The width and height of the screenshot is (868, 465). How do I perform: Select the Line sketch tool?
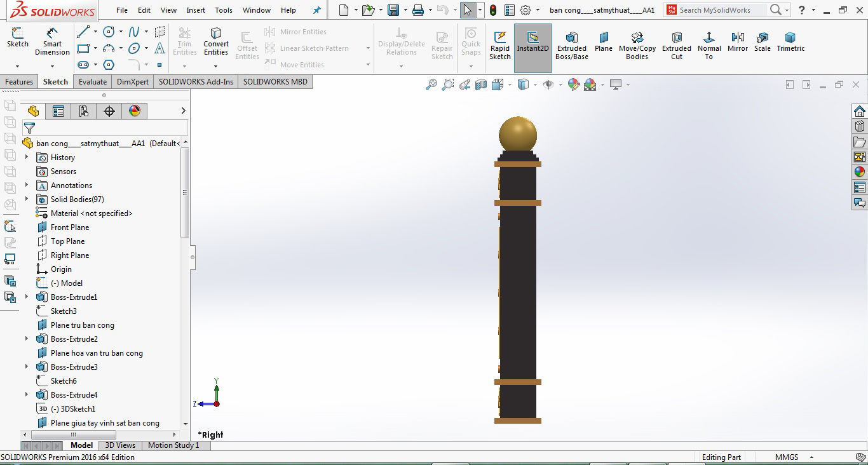[x=83, y=32]
